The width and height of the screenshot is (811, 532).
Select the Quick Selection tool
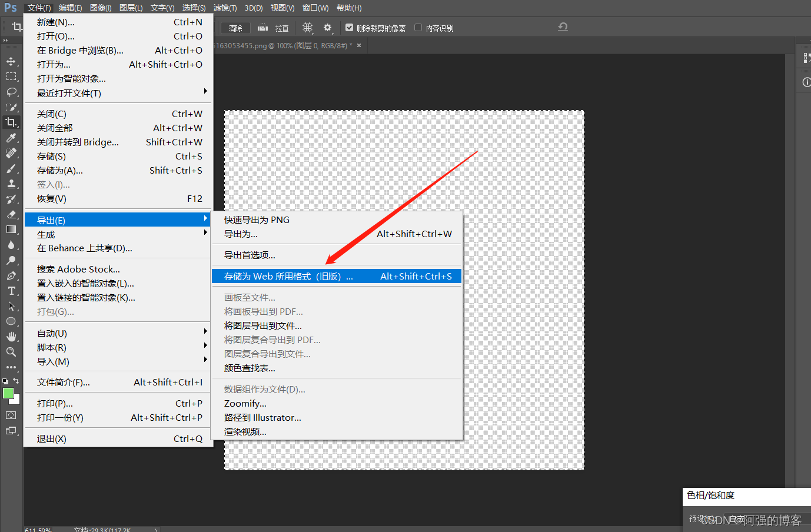point(11,107)
